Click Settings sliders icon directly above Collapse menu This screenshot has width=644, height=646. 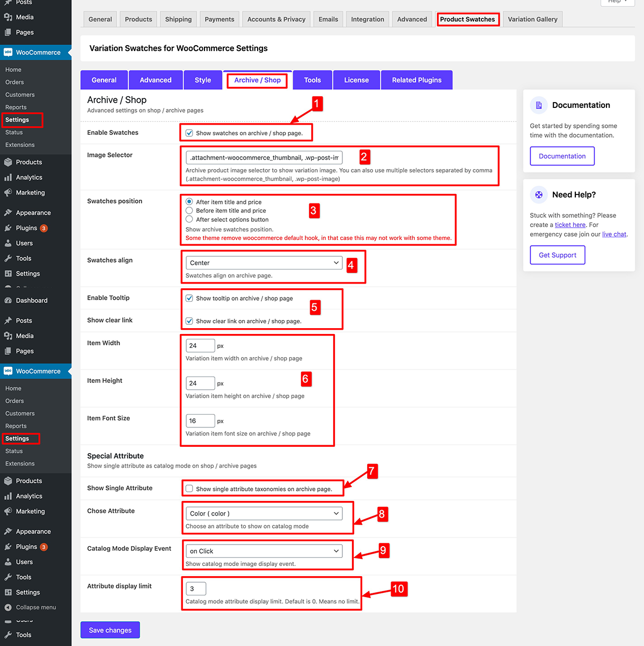tap(8, 592)
